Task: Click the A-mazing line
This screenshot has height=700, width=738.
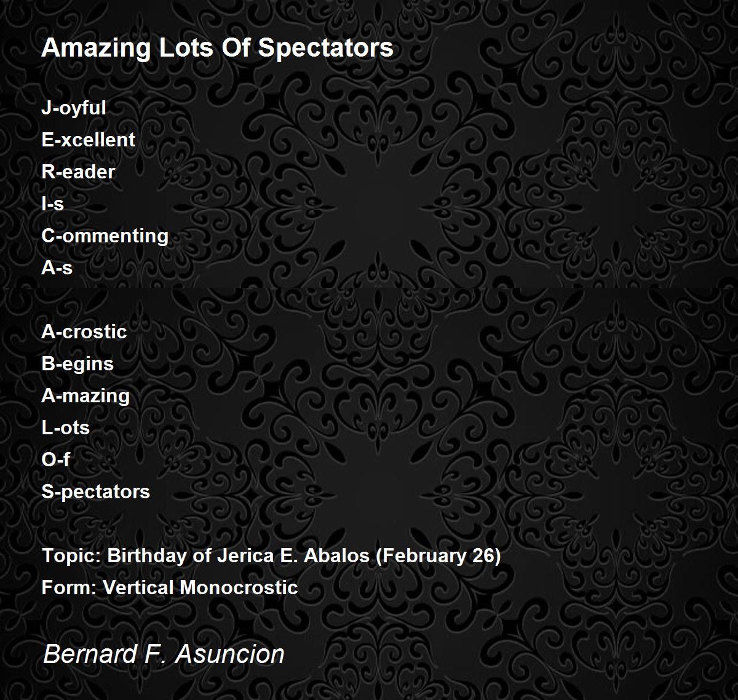Action: 85,396
